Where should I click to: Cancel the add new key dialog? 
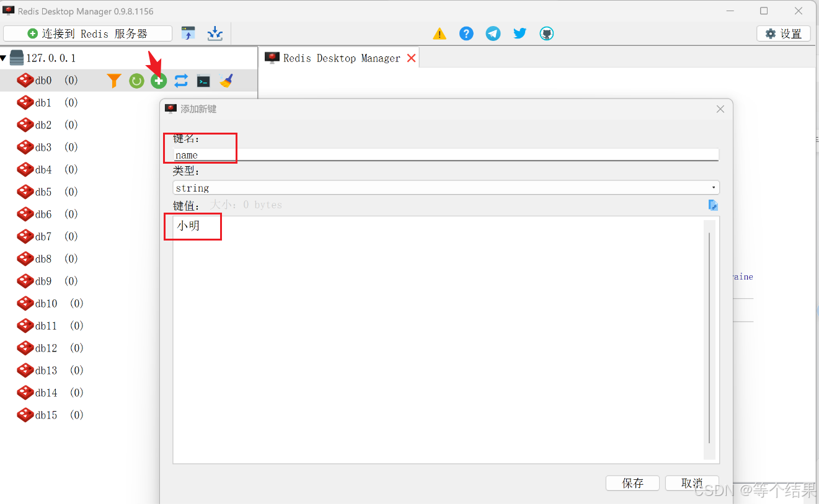click(692, 483)
